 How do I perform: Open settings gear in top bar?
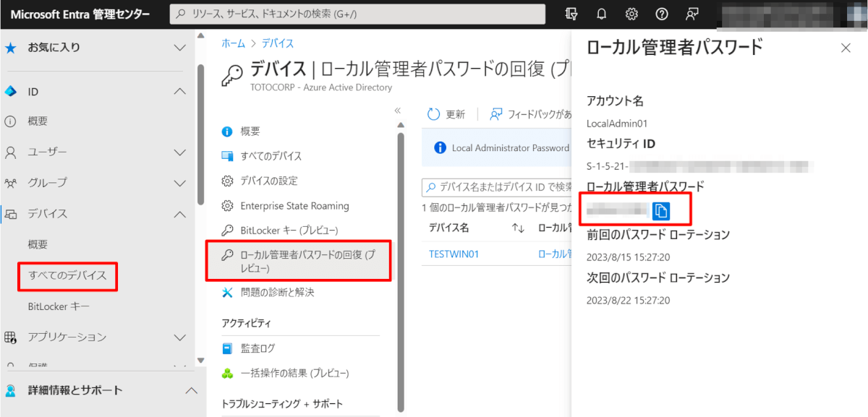point(631,14)
